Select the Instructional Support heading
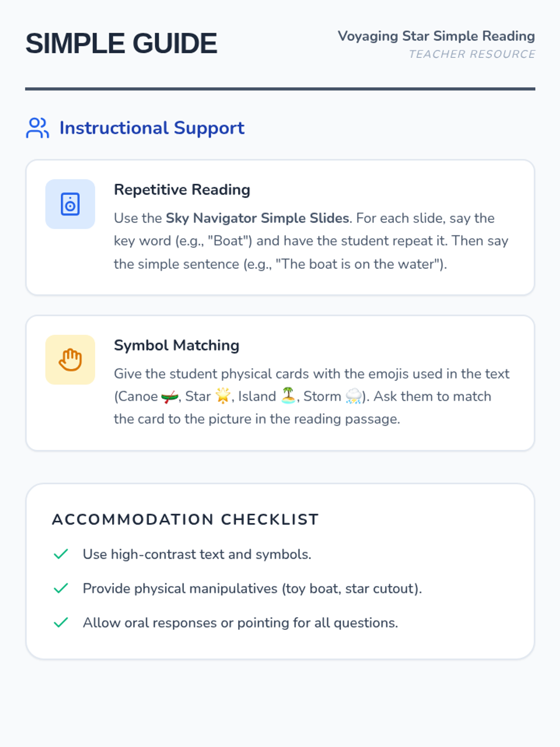 (x=152, y=128)
